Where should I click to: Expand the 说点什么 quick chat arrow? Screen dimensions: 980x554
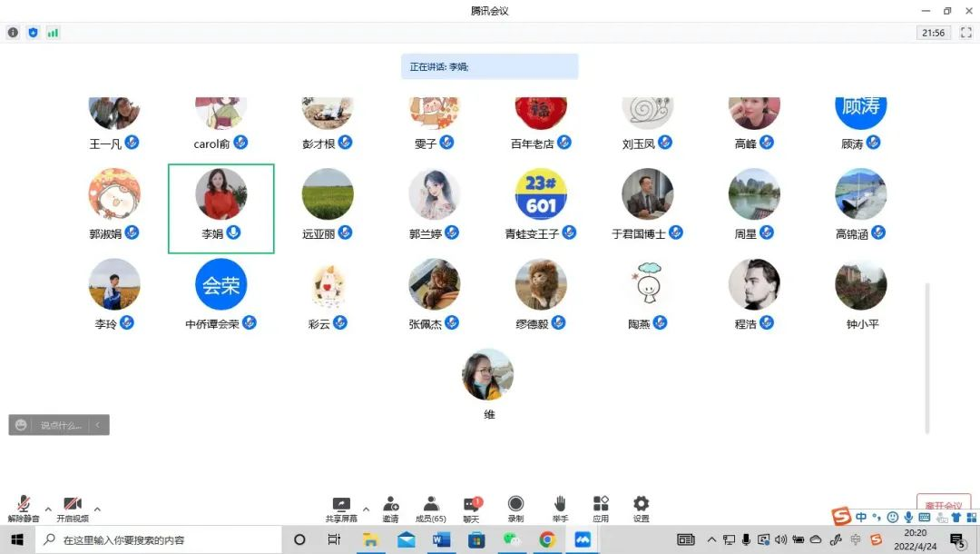(98, 425)
